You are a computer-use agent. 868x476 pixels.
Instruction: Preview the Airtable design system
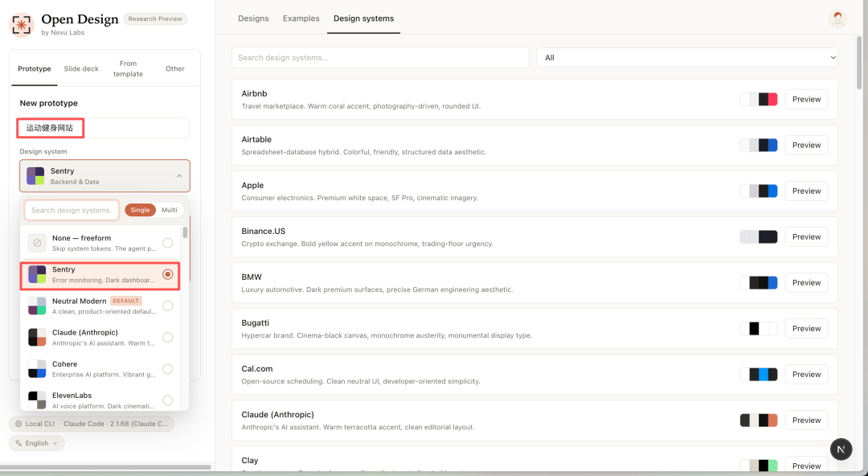(807, 146)
